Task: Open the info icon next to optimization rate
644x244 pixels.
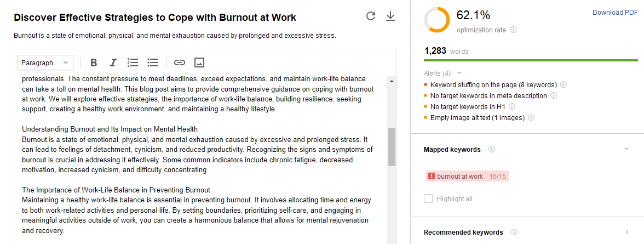Action: point(514,30)
